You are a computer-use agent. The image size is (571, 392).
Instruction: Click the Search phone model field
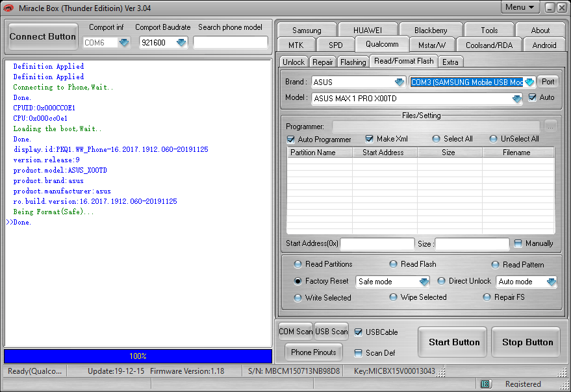click(x=231, y=43)
